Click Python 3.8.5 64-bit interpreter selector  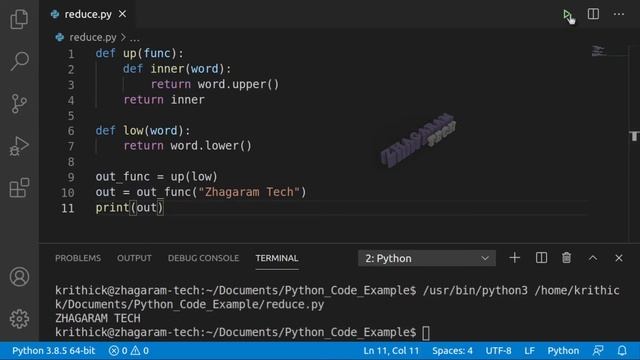click(x=53, y=351)
